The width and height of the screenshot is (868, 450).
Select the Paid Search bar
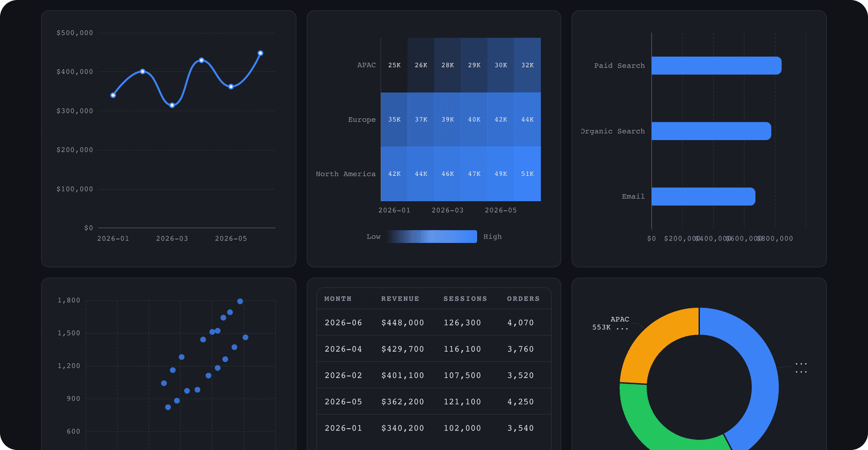[x=716, y=66]
